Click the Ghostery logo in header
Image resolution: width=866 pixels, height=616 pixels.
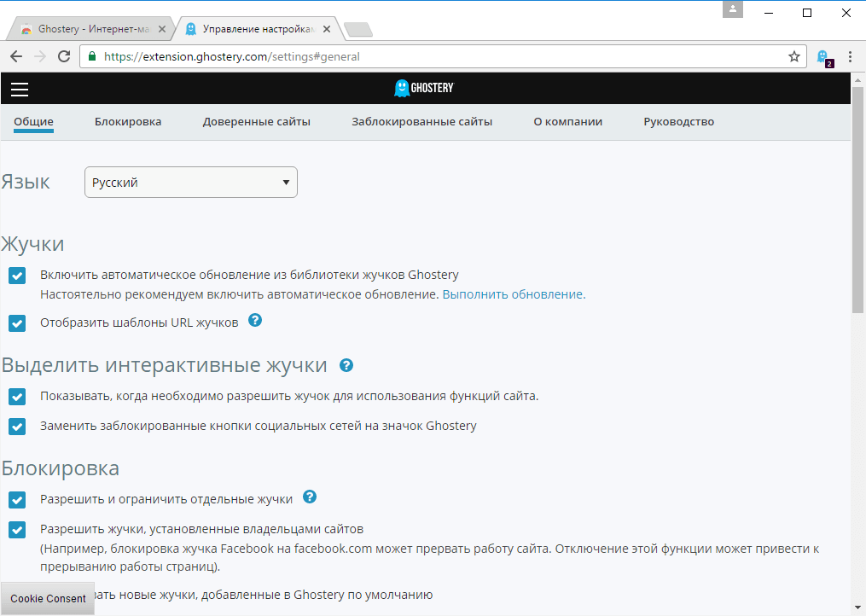coord(423,88)
